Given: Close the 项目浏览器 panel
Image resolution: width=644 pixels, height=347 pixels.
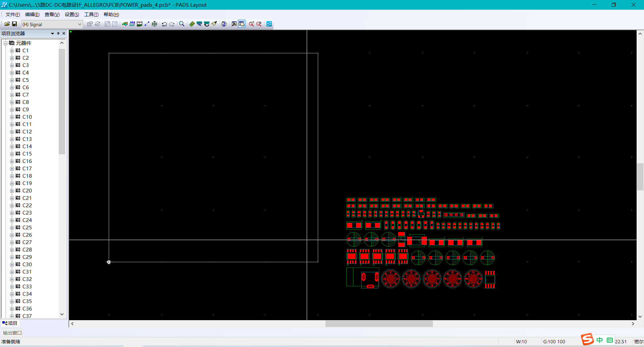Looking at the screenshot, I should click(x=64, y=34).
